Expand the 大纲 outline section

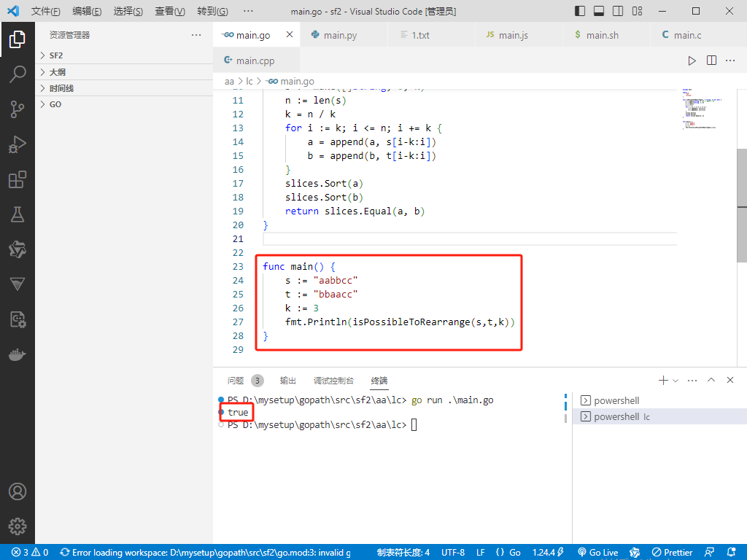(x=124, y=72)
